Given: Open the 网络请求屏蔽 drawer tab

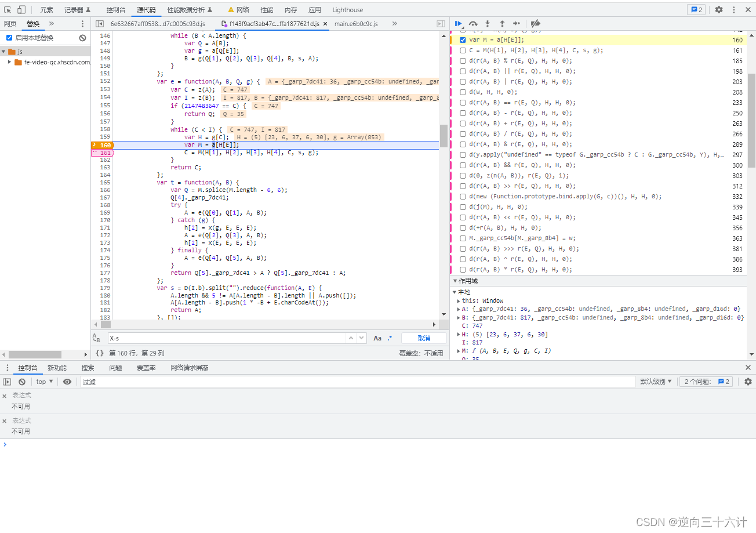Looking at the screenshot, I should [189, 368].
